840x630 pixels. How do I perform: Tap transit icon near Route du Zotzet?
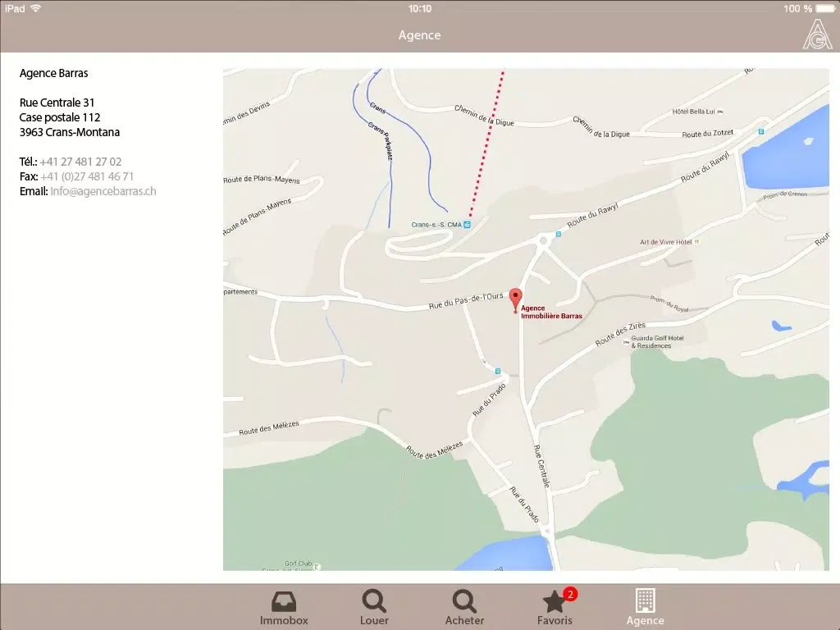tap(760, 131)
